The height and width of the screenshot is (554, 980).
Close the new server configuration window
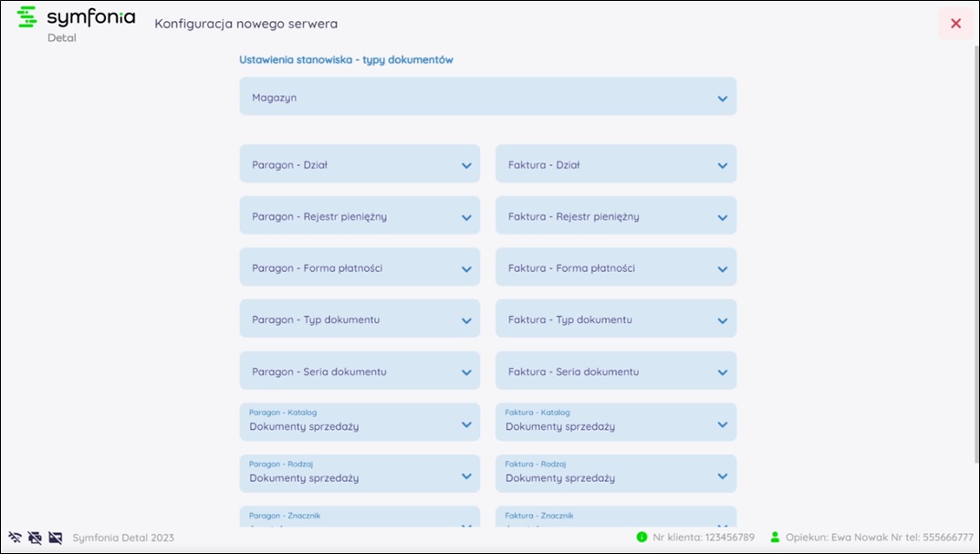click(x=955, y=24)
